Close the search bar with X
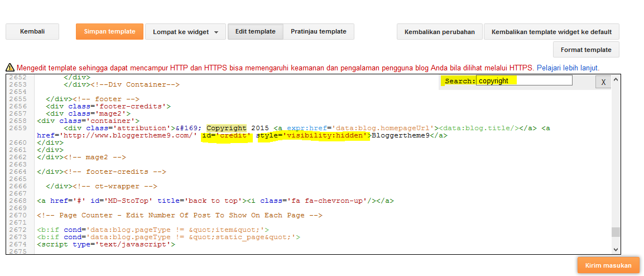 click(603, 82)
